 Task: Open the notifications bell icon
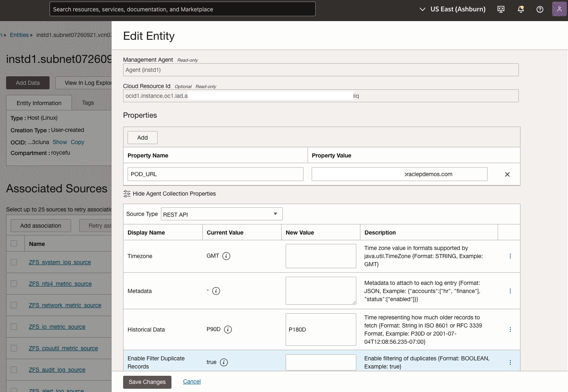click(x=520, y=9)
